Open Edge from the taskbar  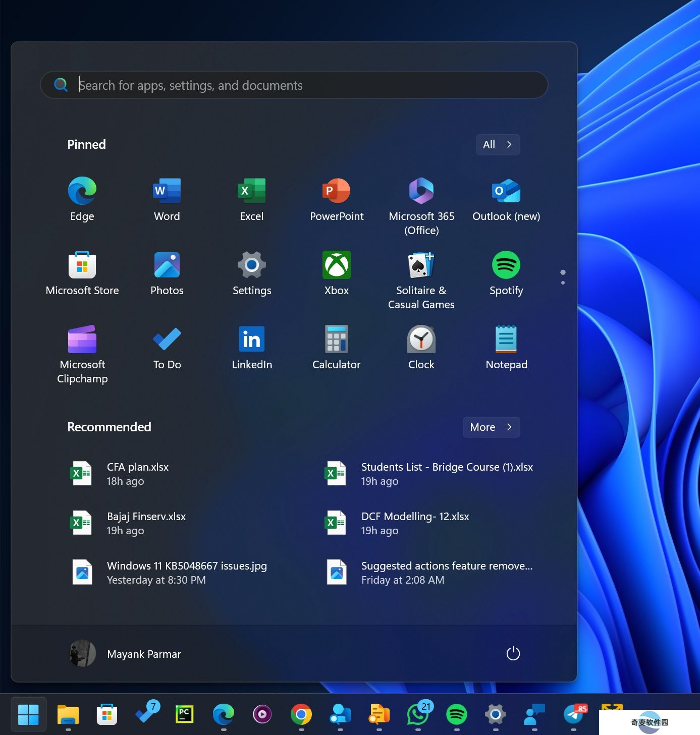(x=224, y=714)
